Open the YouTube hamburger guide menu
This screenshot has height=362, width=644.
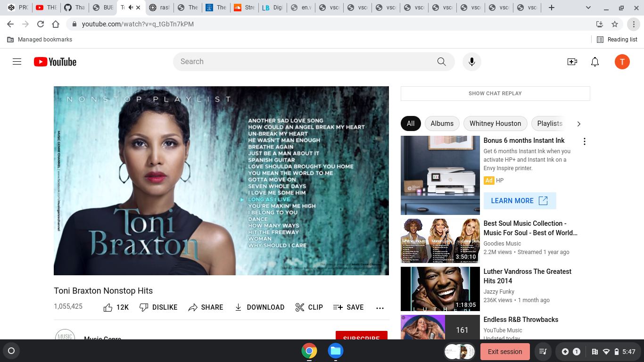[17, 62]
